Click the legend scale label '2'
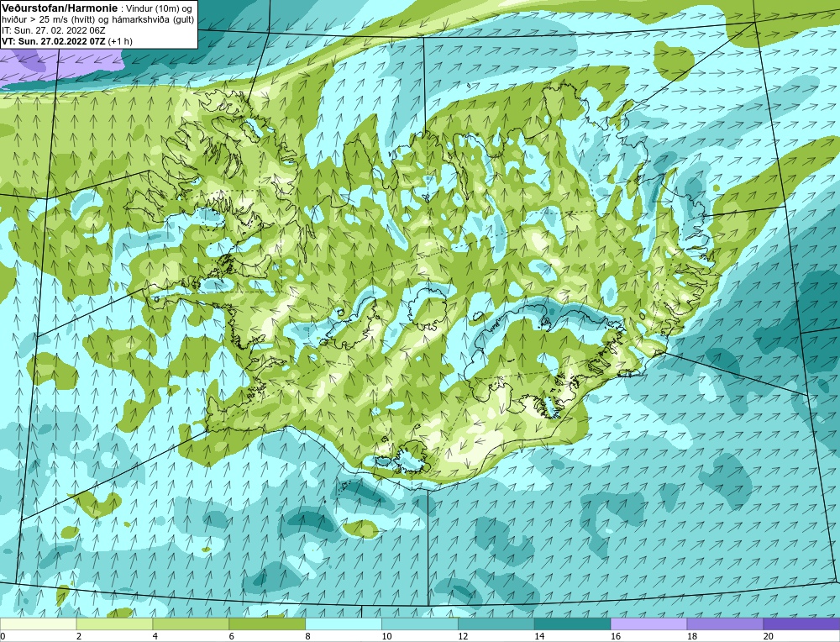This screenshot has width=840, height=642. pyautogui.click(x=79, y=636)
